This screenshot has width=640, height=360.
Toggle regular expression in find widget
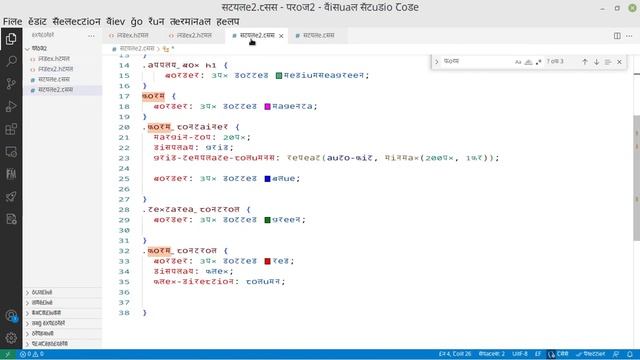539,62
